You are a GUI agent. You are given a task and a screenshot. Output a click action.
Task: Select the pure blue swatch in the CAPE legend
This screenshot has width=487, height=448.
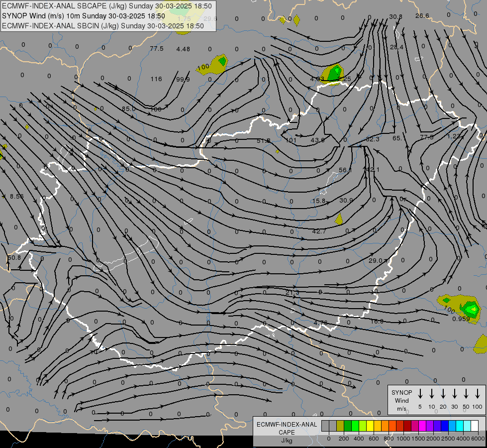point(445,426)
